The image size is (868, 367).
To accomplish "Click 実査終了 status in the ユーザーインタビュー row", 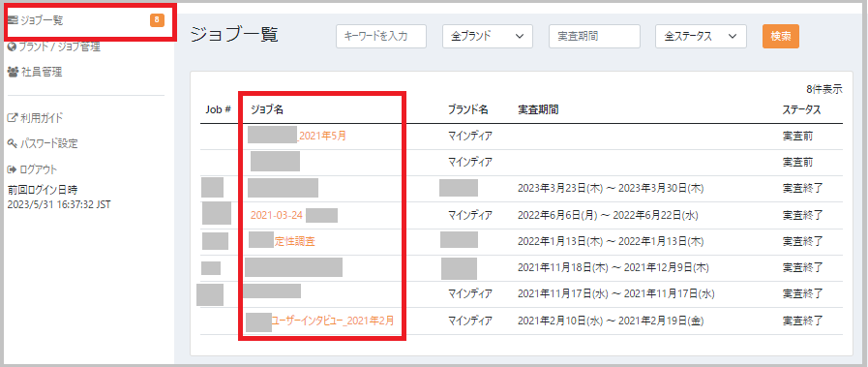I will point(802,321).
